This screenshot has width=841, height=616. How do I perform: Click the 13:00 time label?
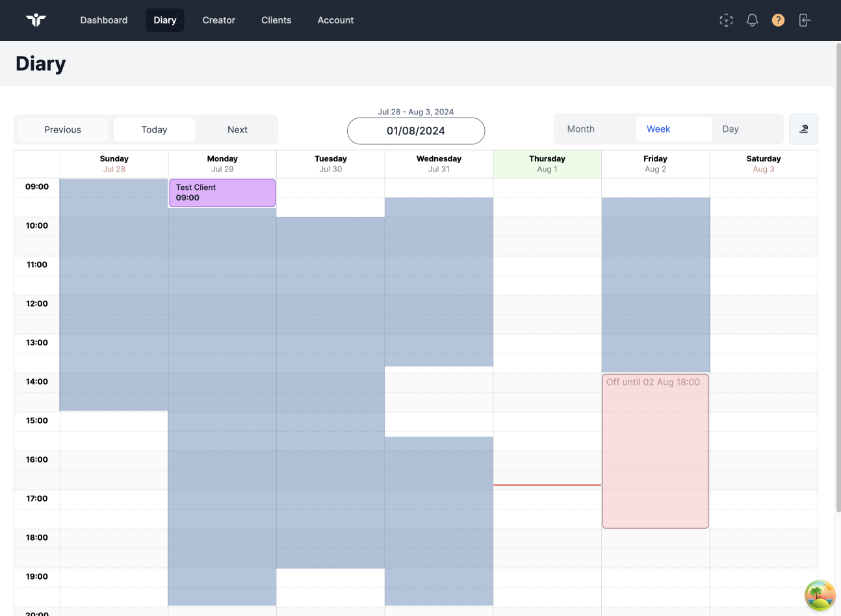coord(37,342)
